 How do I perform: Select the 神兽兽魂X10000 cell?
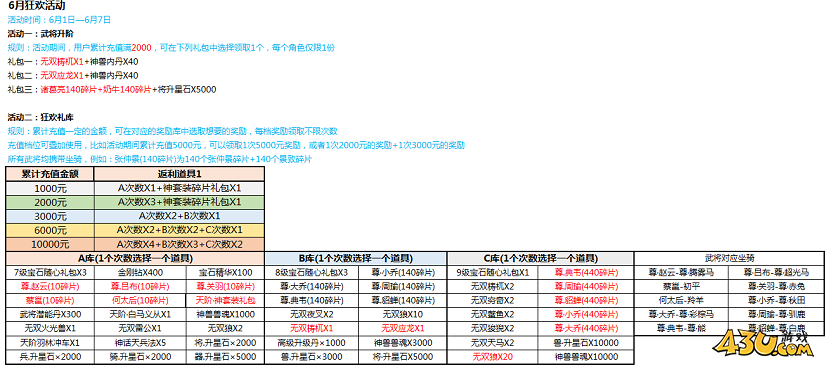coord(586,356)
